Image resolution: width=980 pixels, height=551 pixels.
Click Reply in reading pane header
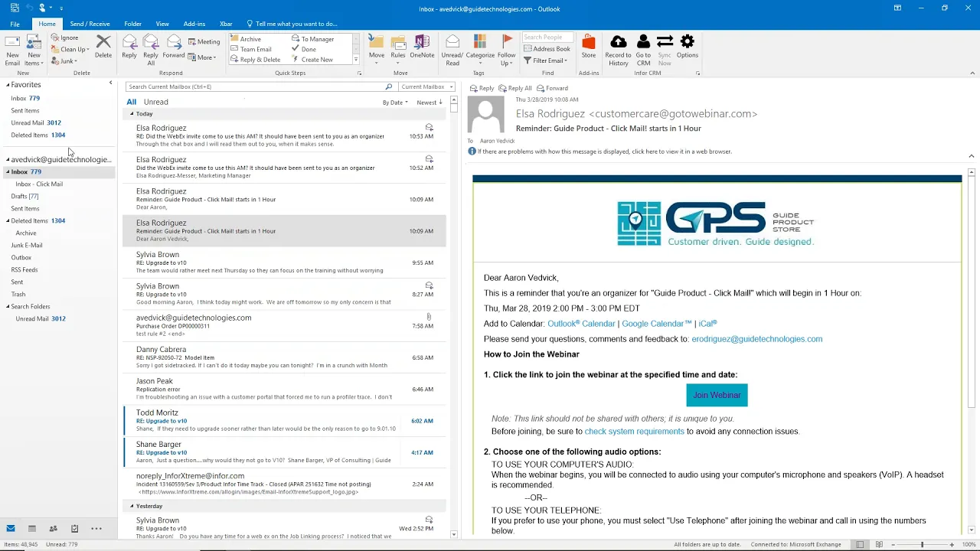[482, 88]
